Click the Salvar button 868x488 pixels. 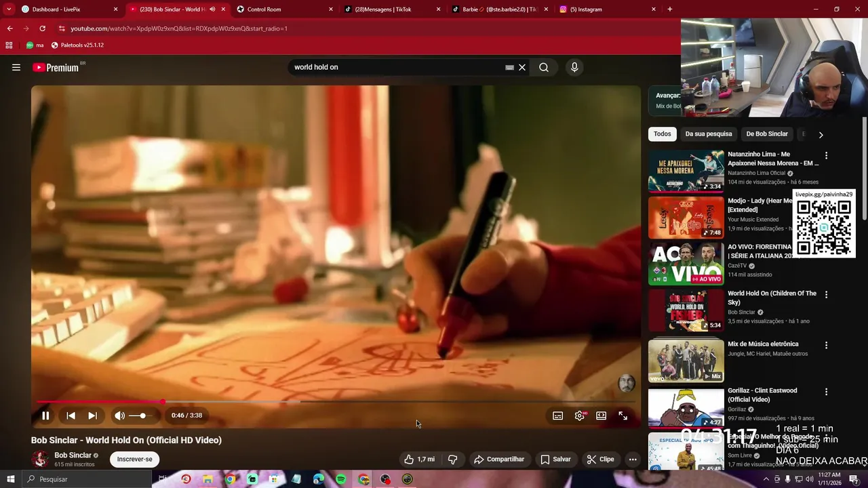pyautogui.click(x=555, y=459)
